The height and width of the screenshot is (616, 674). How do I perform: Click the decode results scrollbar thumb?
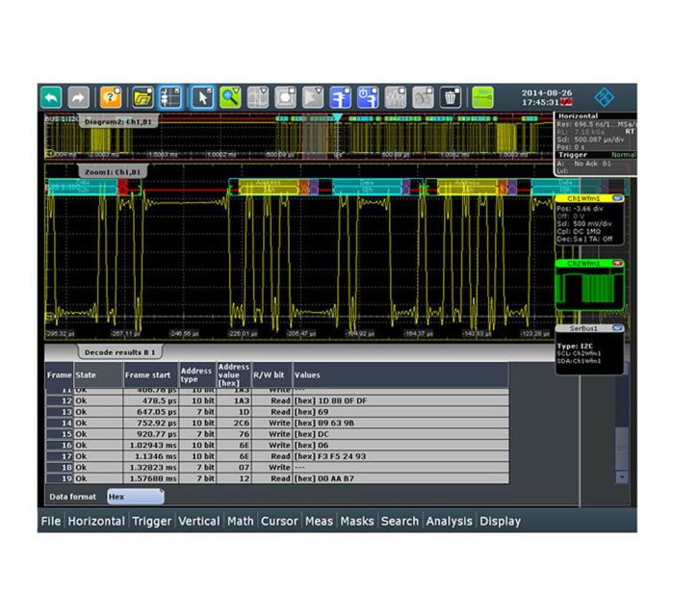coord(621,449)
